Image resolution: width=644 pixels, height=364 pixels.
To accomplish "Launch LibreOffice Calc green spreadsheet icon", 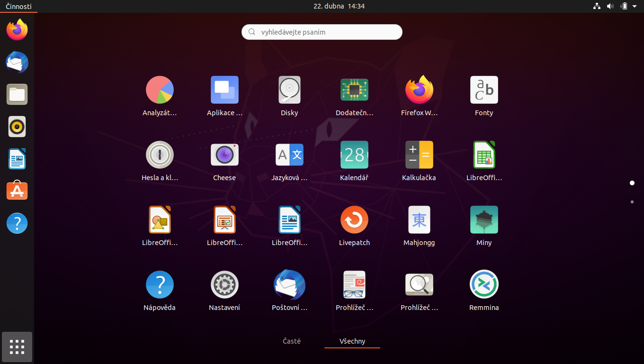I will 484,155.
